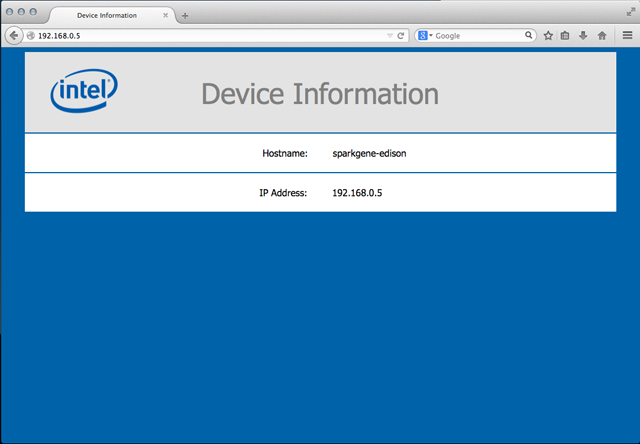Click the browser Back arrow button
The image size is (640, 444).
[x=14, y=35]
